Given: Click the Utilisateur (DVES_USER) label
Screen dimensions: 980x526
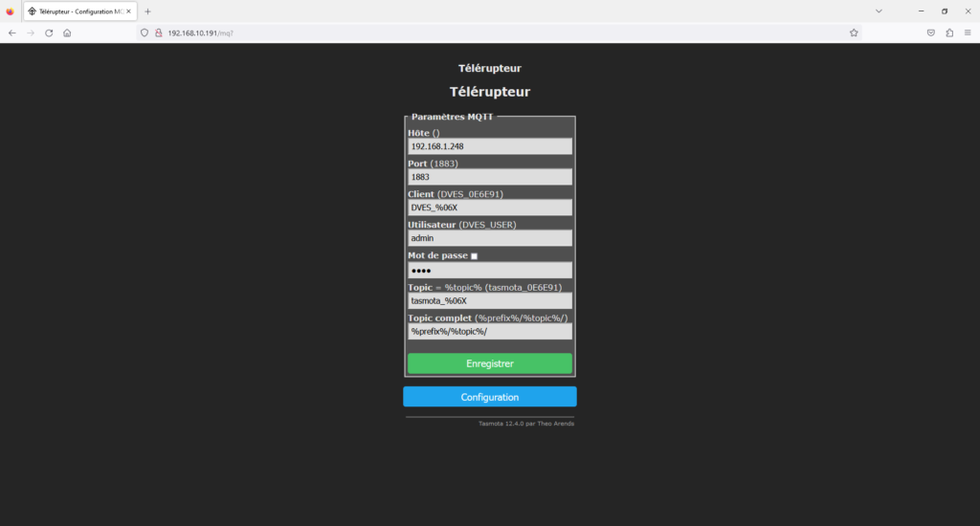Looking at the screenshot, I should coord(462,225).
